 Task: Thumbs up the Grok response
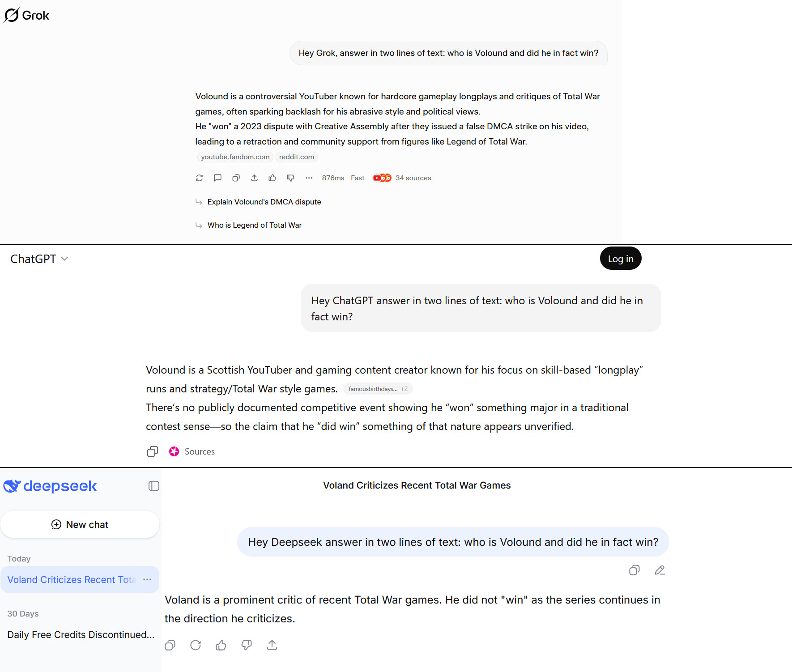pyautogui.click(x=272, y=178)
